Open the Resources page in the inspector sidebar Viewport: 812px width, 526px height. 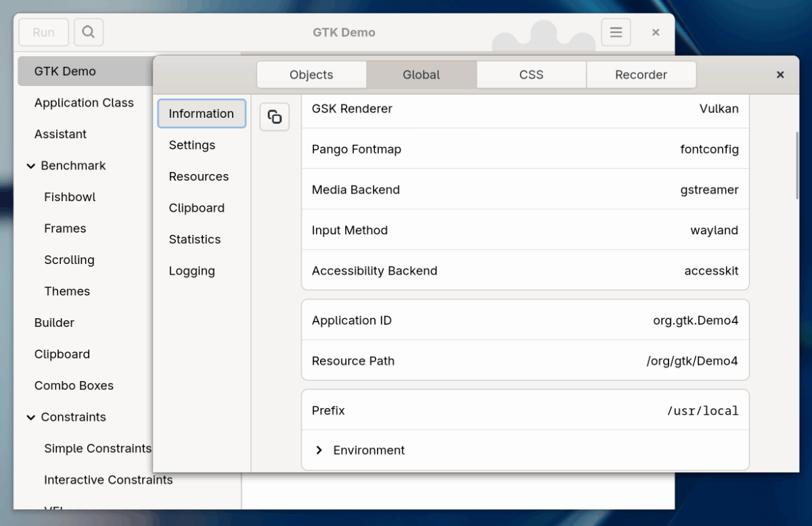click(x=198, y=176)
